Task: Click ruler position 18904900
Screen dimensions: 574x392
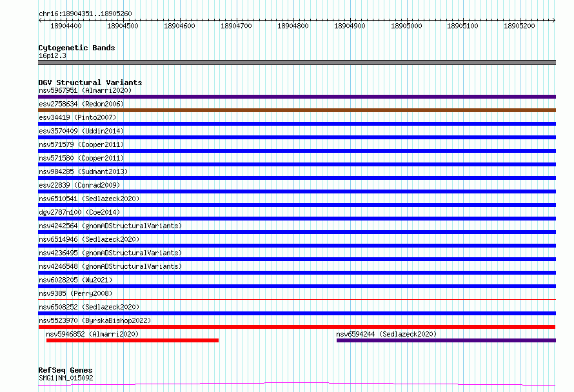Action: [350, 26]
